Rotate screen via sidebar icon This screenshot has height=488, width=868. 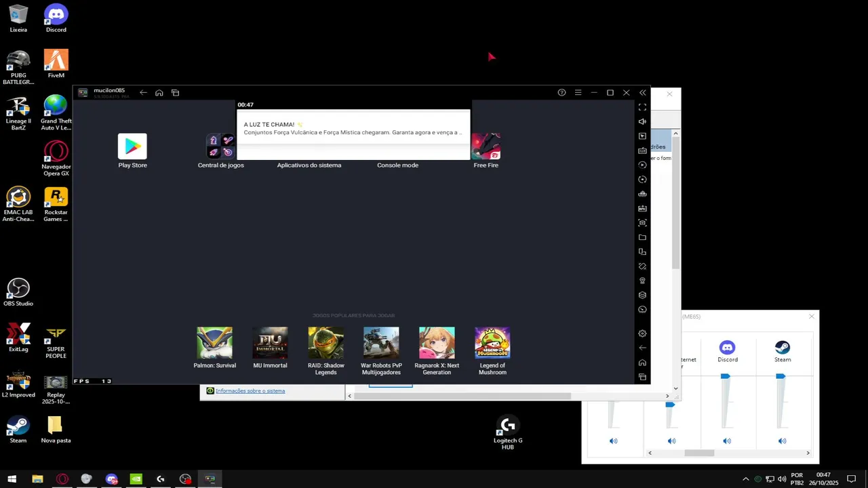pos(642,266)
